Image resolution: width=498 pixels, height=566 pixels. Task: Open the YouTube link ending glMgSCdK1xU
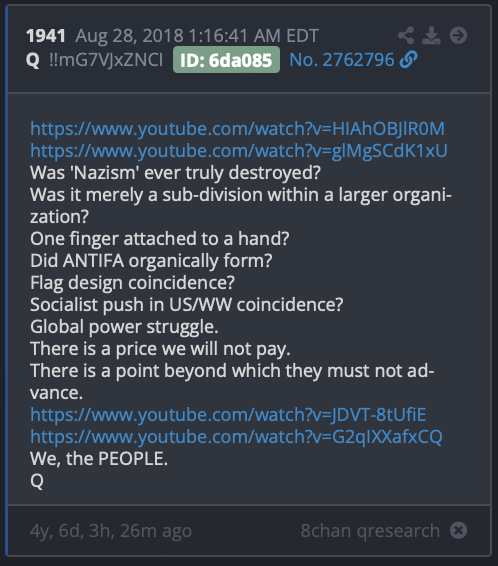click(x=239, y=151)
